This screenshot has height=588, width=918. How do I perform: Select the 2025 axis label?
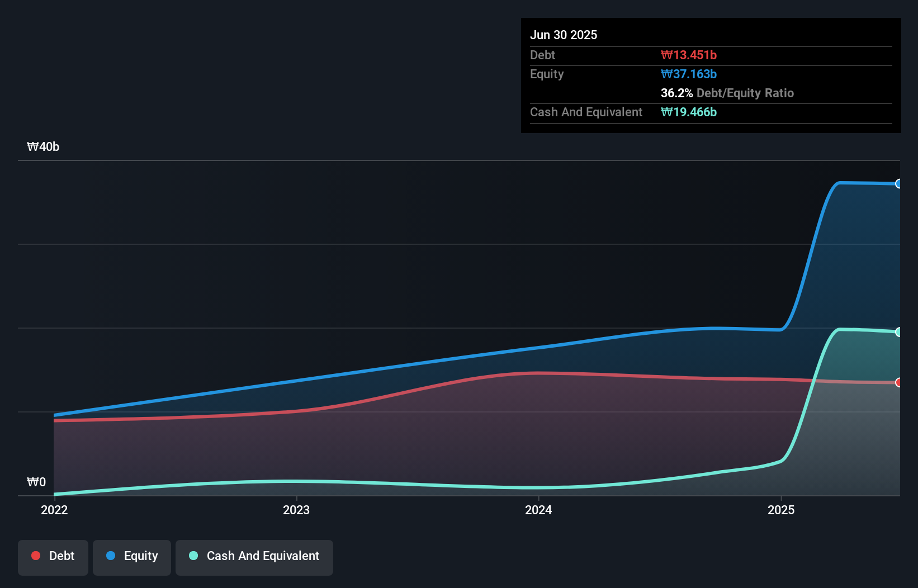[x=782, y=510]
